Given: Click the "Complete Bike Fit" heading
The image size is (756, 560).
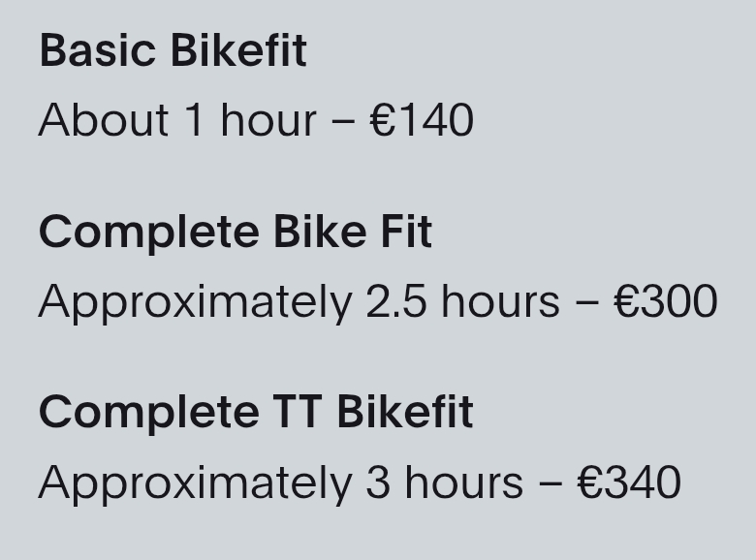Looking at the screenshot, I should (236, 233).
